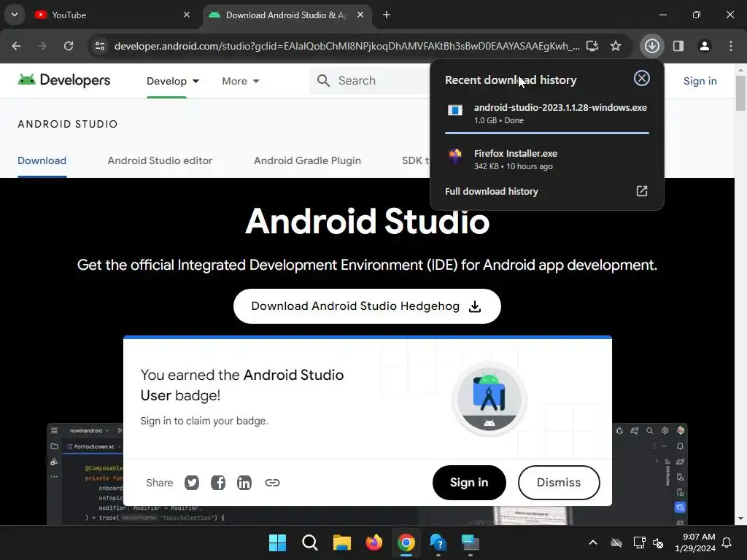Image resolution: width=747 pixels, height=560 pixels.
Task: Click the Android Studio User badge image
Action: [489, 399]
